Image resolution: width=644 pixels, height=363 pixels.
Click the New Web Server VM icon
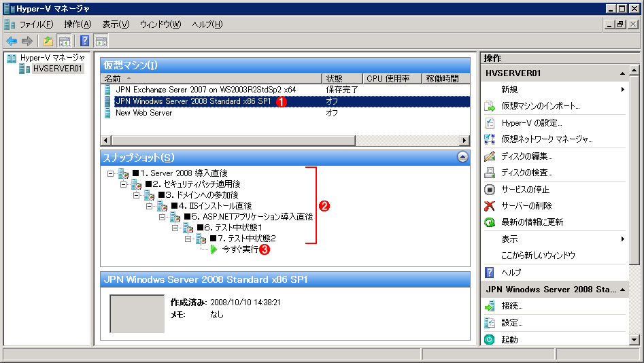pos(107,113)
